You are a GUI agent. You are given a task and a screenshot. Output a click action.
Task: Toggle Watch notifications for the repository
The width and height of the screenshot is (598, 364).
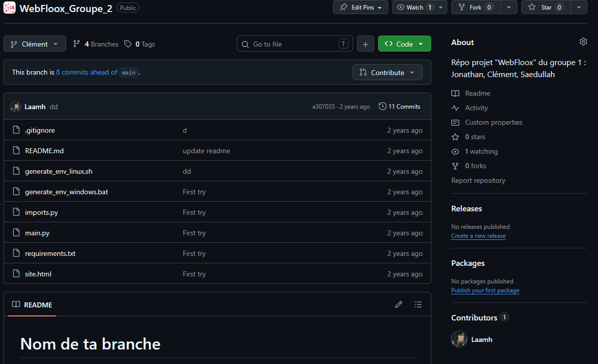[415, 7]
